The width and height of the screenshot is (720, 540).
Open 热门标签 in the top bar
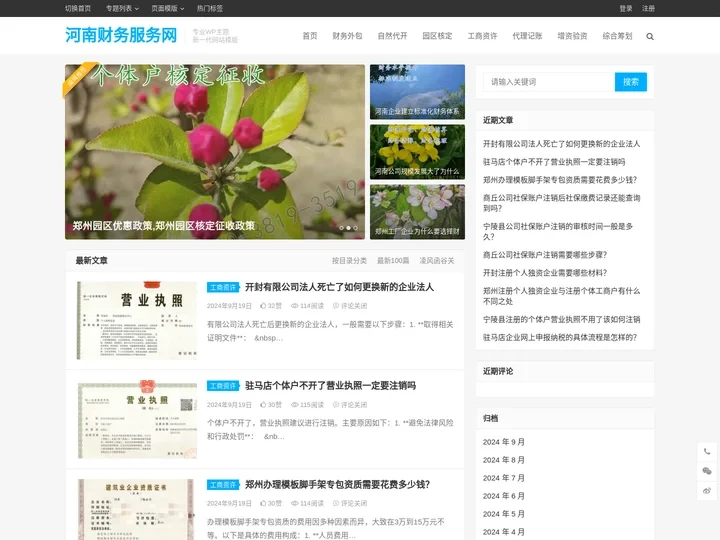(210, 8)
